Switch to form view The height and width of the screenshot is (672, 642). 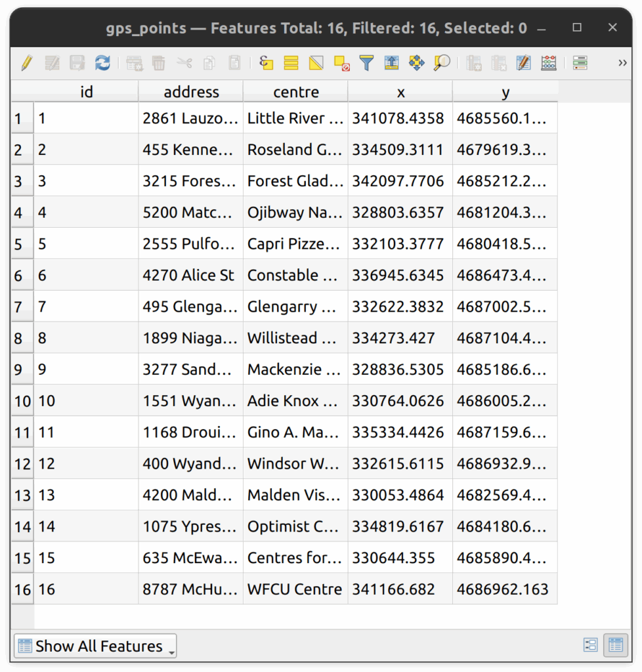pyautogui.click(x=590, y=646)
